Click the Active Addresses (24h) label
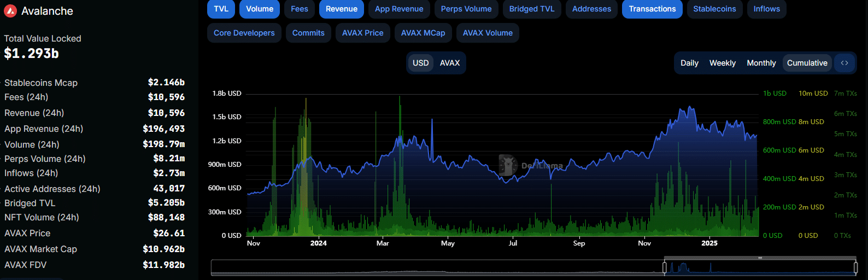The height and width of the screenshot is (280, 868). coord(52,189)
